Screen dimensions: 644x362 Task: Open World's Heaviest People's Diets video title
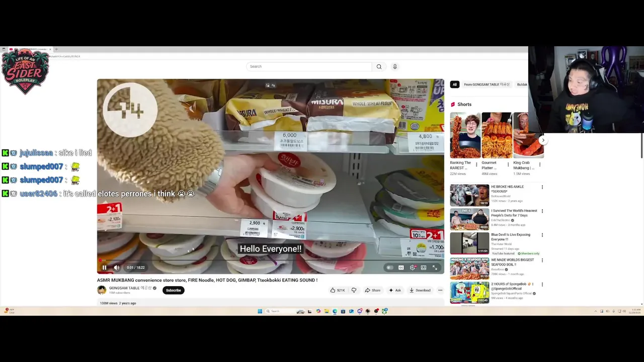click(x=514, y=213)
